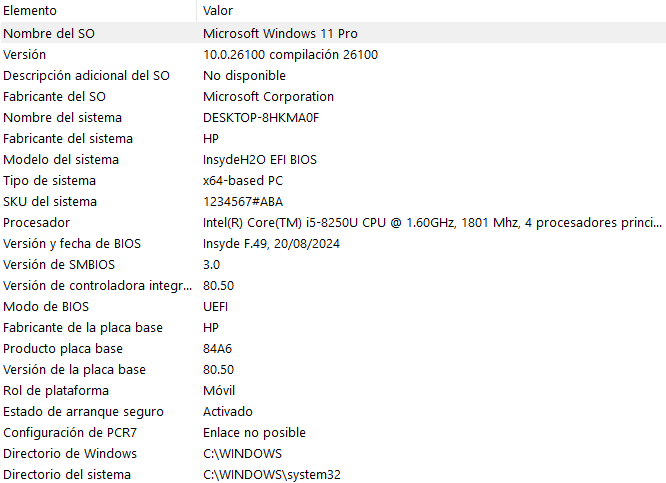Select the value DESKTOP-8HKMA0F
This screenshot has width=666, height=483.
coord(261,118)
